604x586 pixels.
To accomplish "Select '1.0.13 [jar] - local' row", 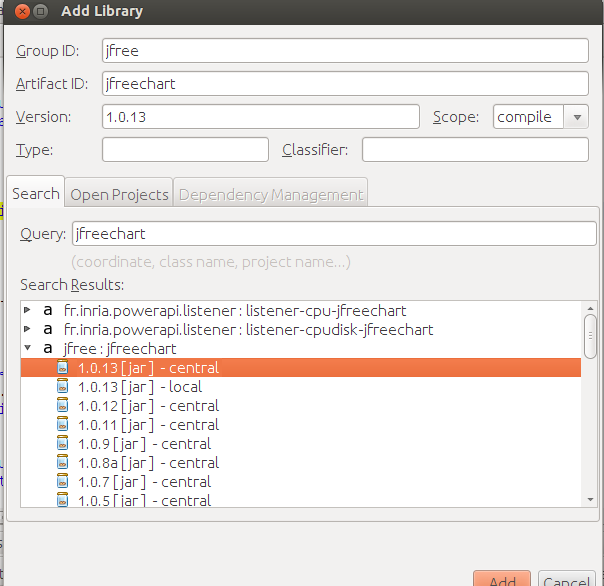I will point(301,386).
